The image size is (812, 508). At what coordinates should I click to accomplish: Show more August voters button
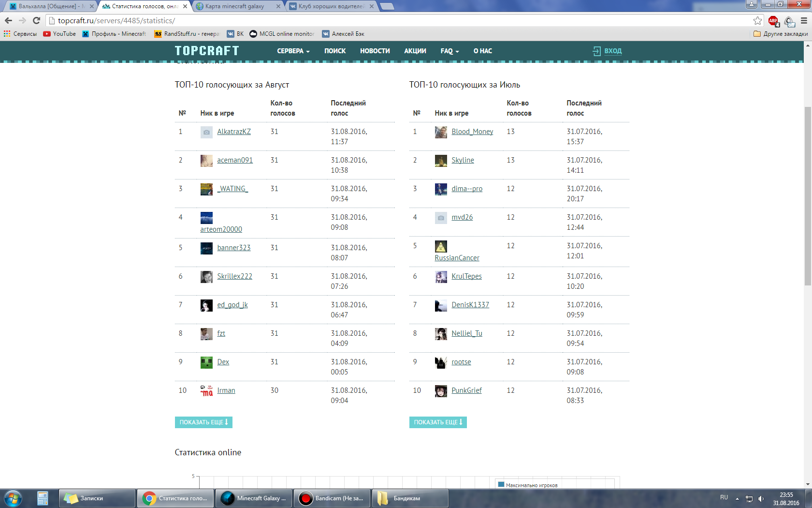[x=203, y=422]
